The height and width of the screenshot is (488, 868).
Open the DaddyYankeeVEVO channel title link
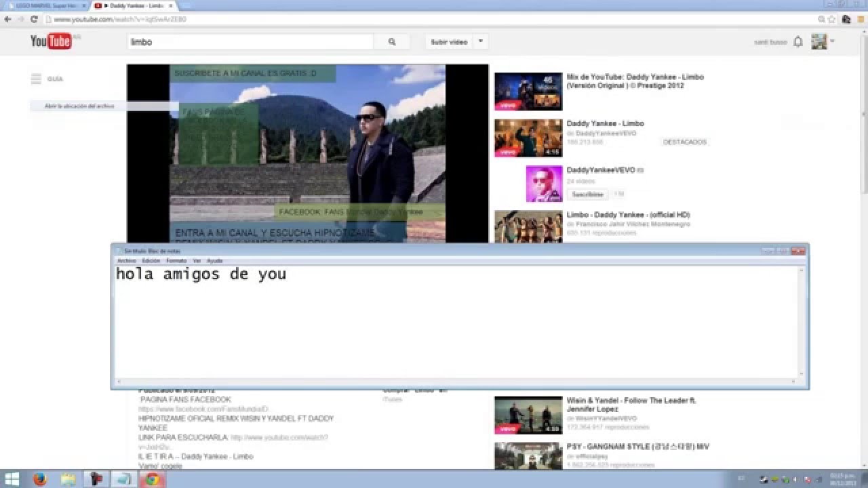pyautogui.click(x=601, y=170)
